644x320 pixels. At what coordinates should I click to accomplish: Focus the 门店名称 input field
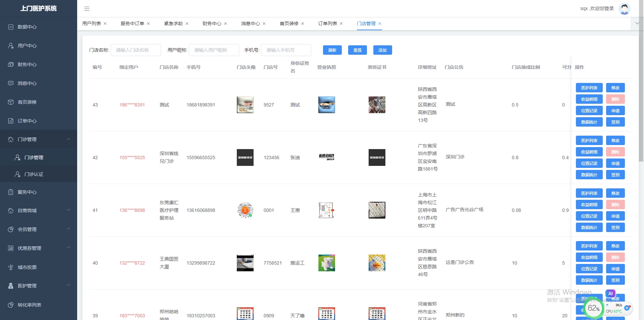[136, 50]
